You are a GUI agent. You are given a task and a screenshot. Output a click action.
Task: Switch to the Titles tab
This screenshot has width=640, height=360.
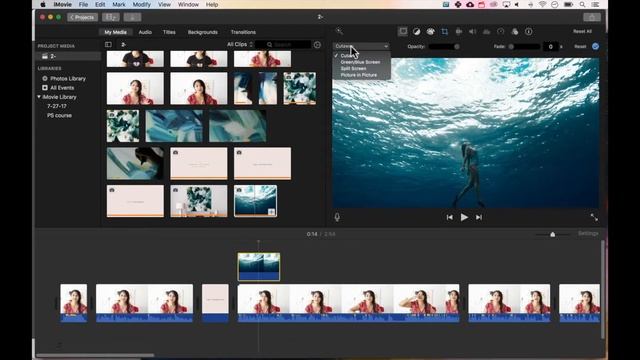[169, 32]
